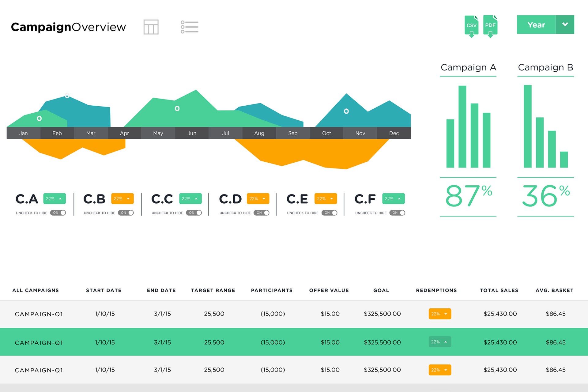Select the Campaign B tab heading
Viewport: 588px width, 392px height.
coord(545,67)
